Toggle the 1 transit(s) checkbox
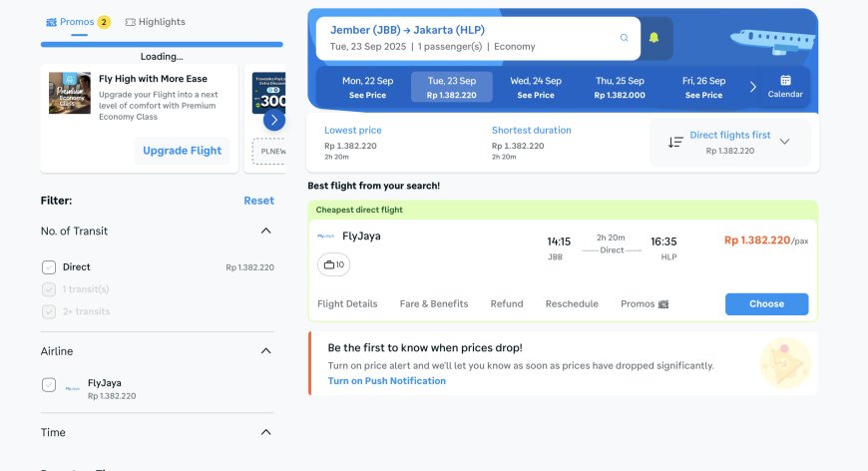 49,289
